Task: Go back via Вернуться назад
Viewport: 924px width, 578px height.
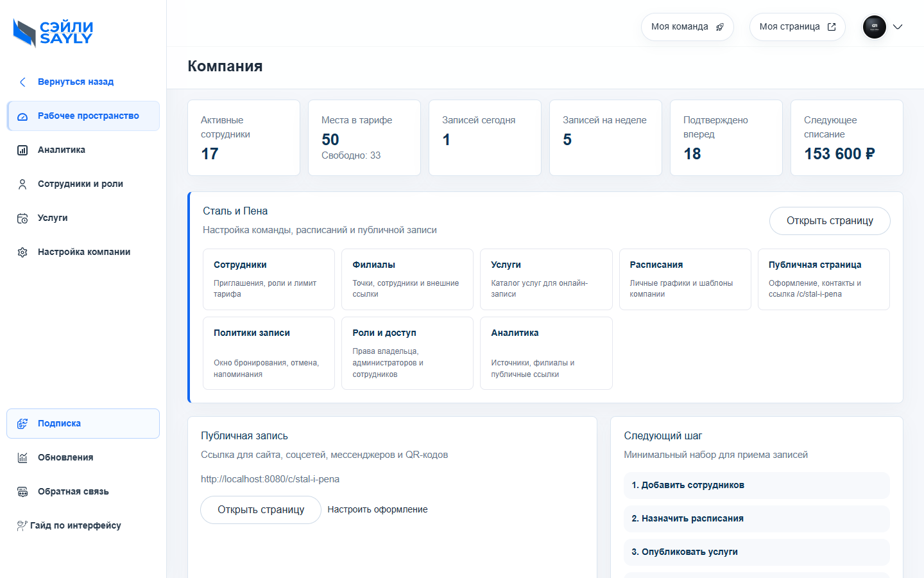Action: pos(83,82)
